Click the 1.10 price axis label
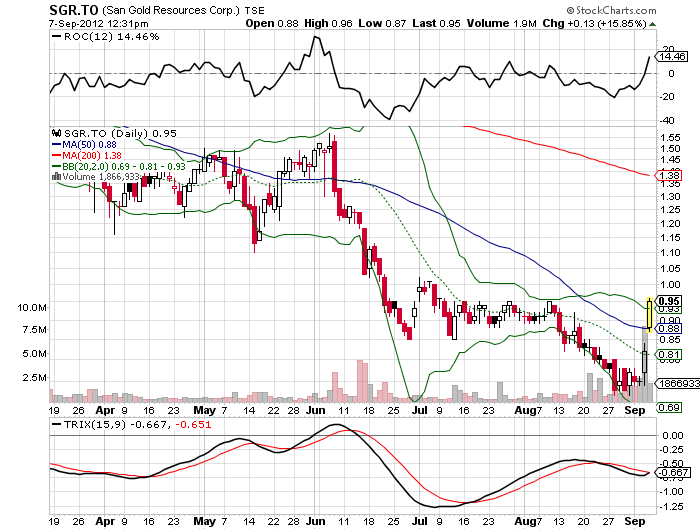This screenshot has width=700, height=530. (670, 252)
